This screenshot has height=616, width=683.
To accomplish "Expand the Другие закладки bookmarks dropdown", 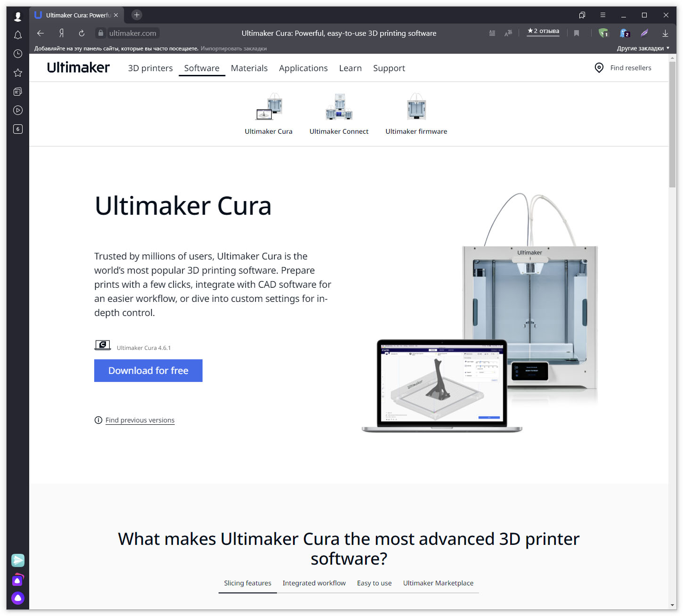I will point(643,48).
